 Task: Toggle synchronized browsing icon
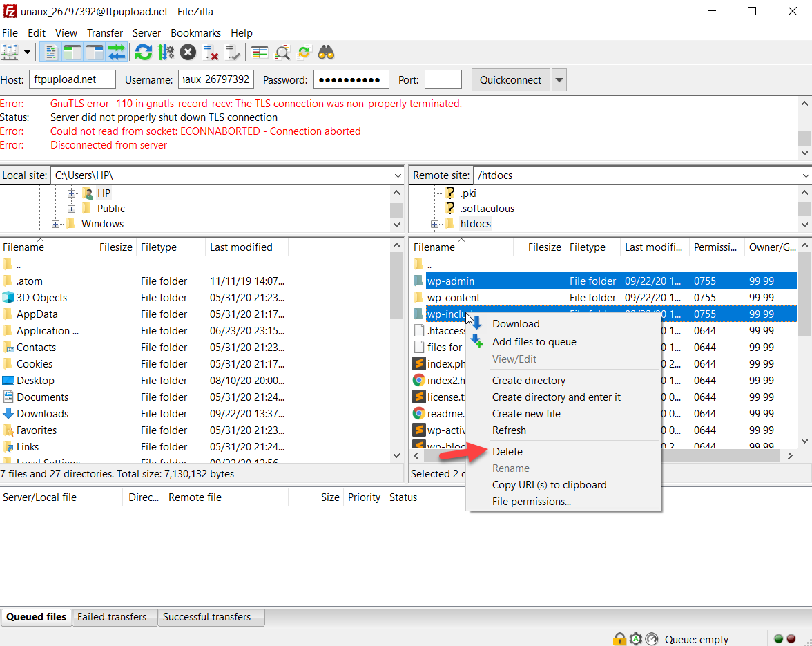coord(304,53)
